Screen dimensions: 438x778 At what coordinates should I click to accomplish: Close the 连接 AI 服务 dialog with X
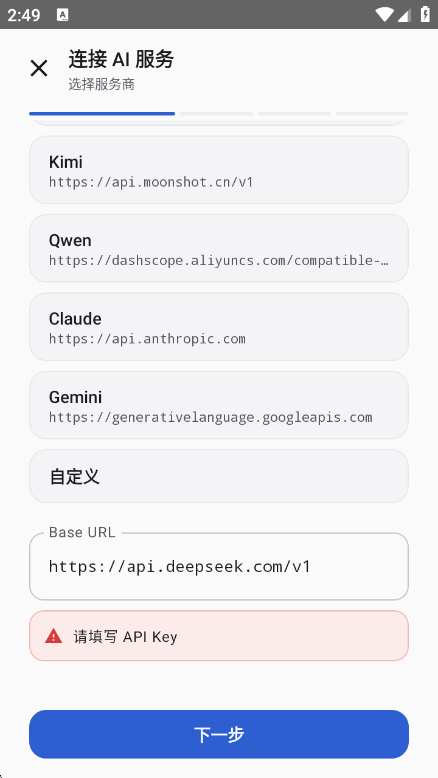coord(39,68)
